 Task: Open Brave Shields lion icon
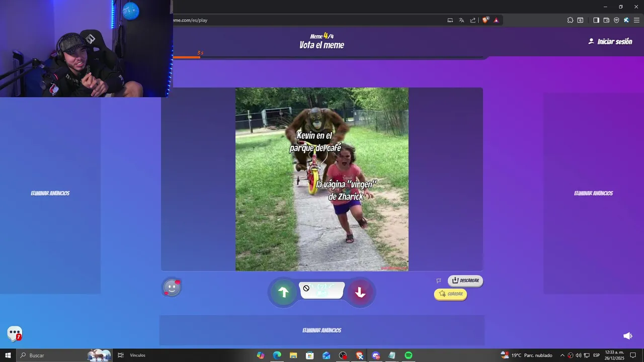coord(485,20)
